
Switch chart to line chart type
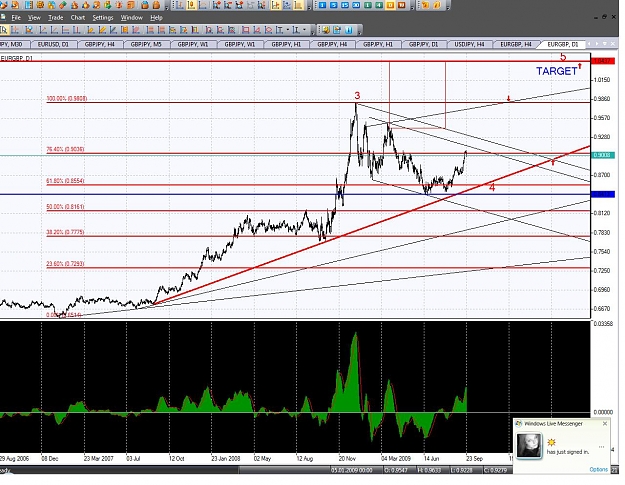pyautogui.click(x=202, y=5)
